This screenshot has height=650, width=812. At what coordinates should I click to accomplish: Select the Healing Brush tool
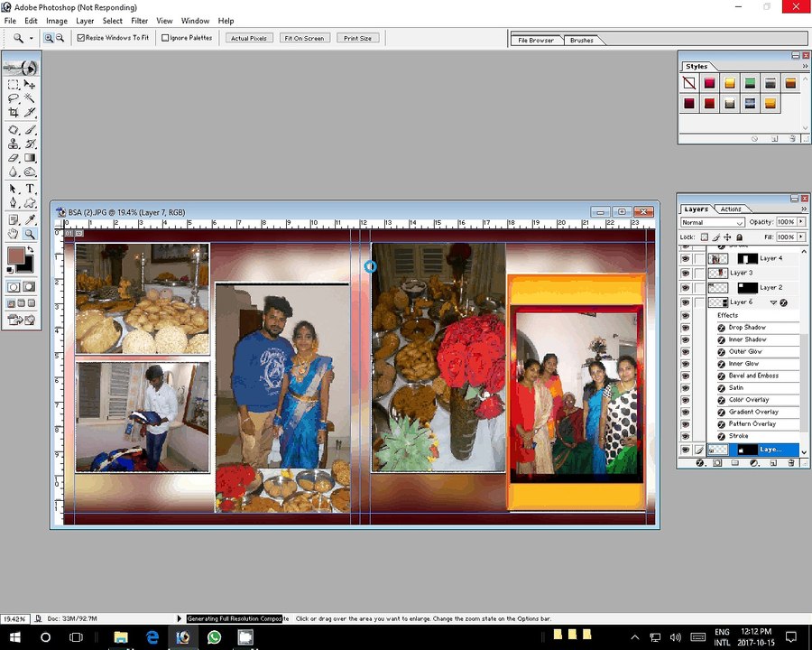(x=14, y=130)
